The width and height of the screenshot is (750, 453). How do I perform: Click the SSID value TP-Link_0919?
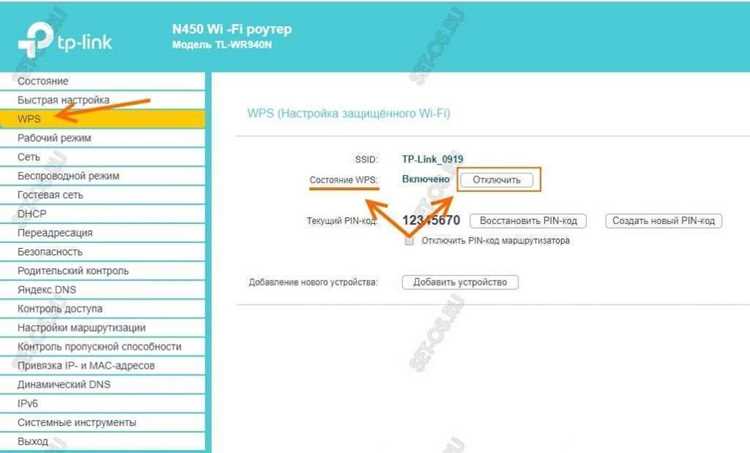pyautogui.click(x=432, y=159)
